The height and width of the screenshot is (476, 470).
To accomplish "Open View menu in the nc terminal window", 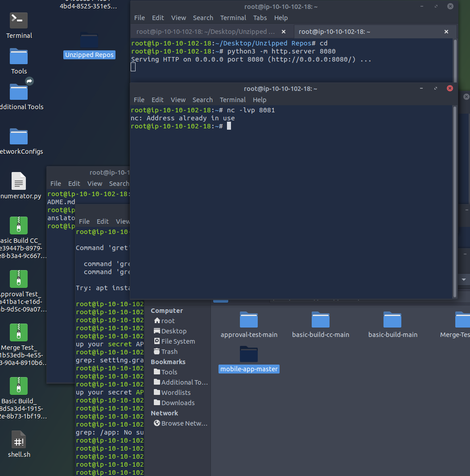I will coord(178,100).
